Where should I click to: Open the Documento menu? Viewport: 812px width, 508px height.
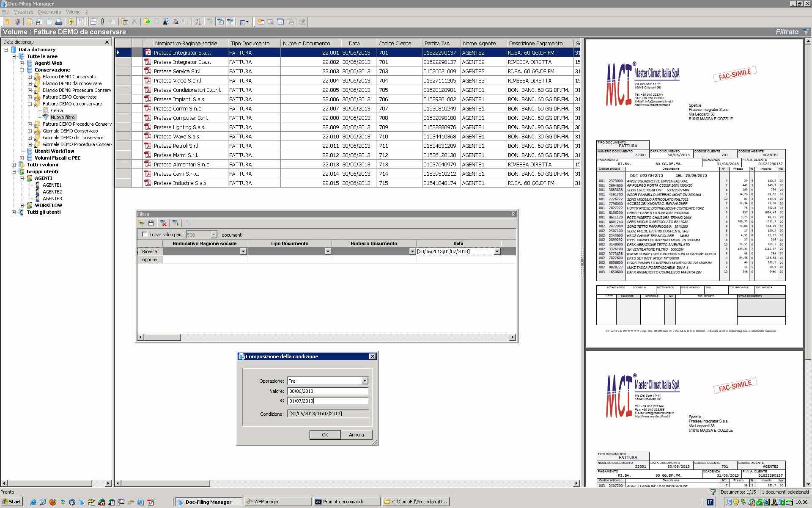pos(49,12)
